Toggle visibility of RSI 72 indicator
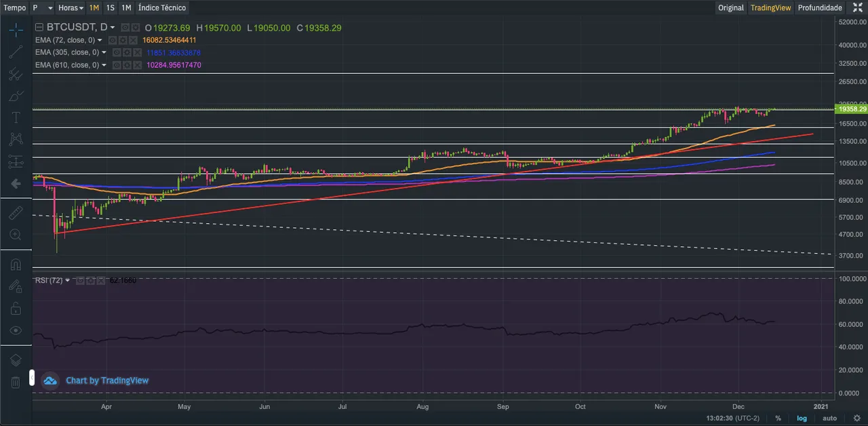Screen dimensions: 868x426 point(81,280)
